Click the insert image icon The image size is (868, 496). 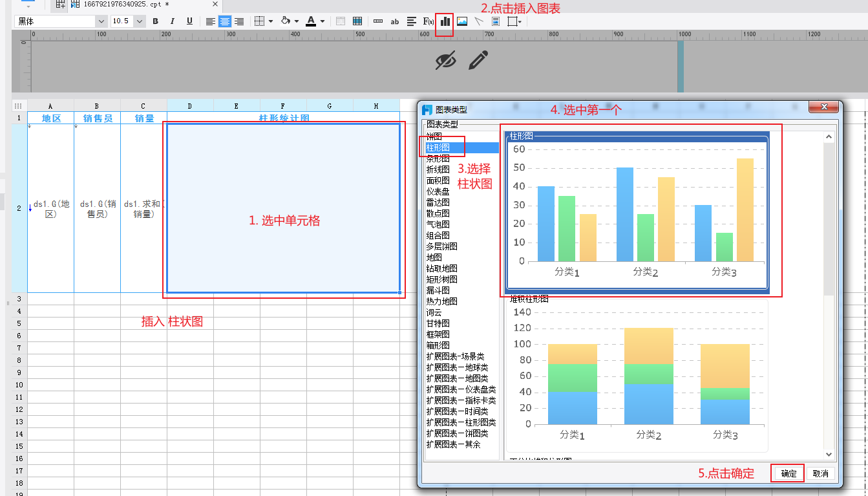click(461, 21)
